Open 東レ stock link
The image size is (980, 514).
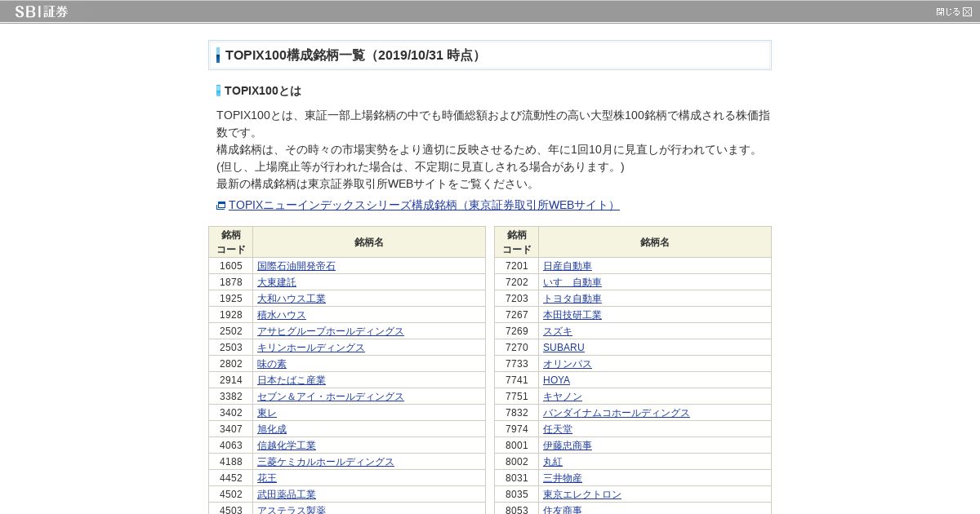[267, 413]
